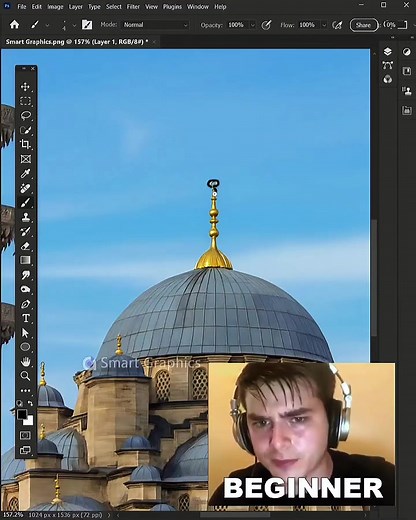Open the Edit menu
416x520 pixels.
click(37, 7)
